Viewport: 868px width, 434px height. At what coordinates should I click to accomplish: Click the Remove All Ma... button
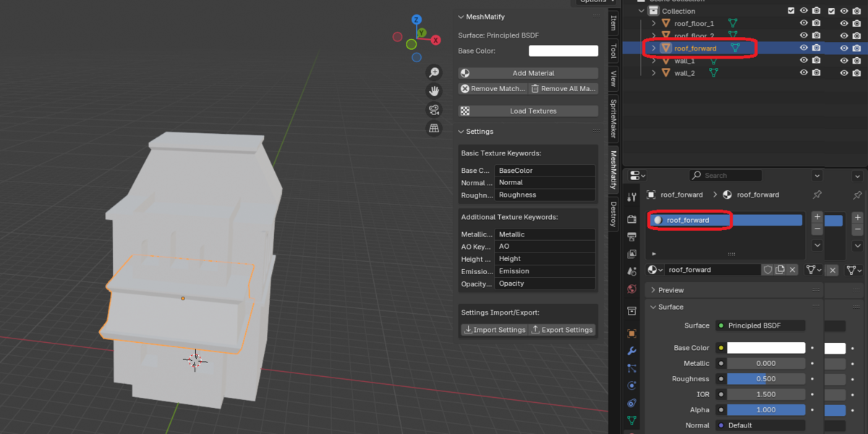coord(563,89)
